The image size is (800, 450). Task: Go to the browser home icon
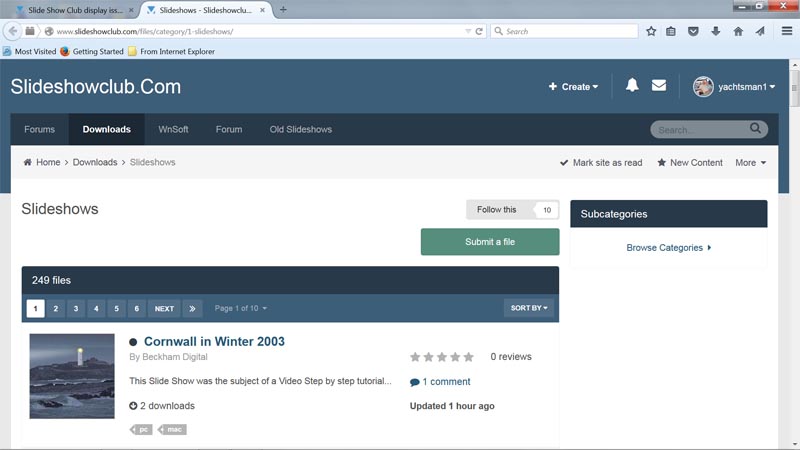738,31
